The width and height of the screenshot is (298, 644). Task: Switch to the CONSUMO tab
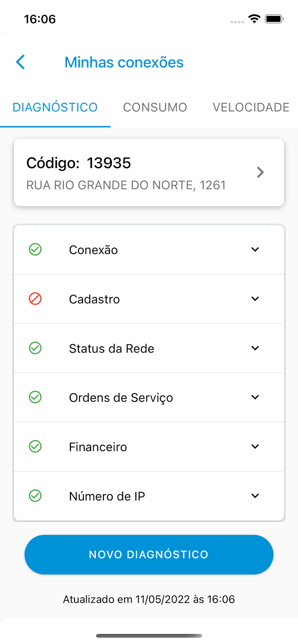pyautogui.click(x=155, y=107)
